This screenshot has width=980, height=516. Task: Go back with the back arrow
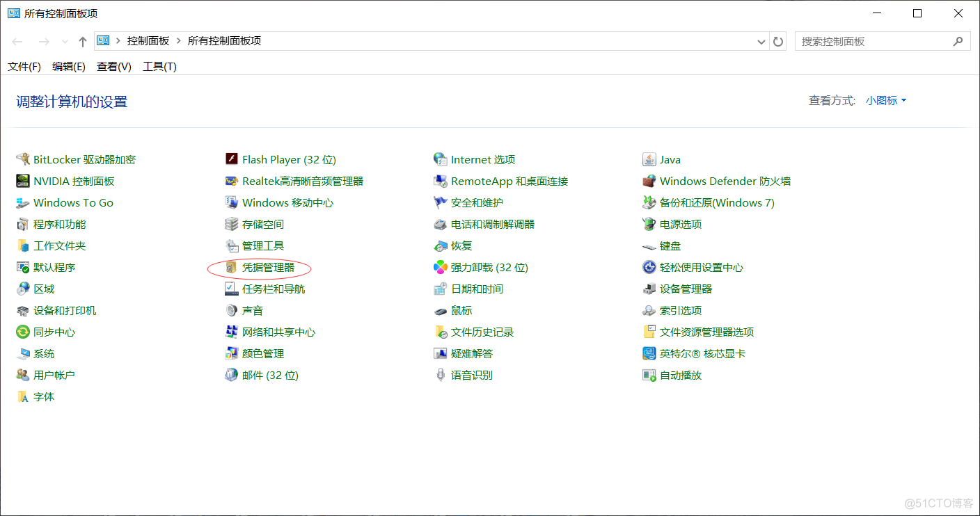[18, 42]
